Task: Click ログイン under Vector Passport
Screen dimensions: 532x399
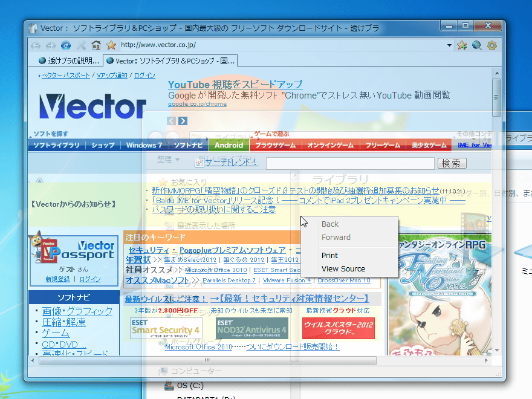Action: (x=90, y=279)
